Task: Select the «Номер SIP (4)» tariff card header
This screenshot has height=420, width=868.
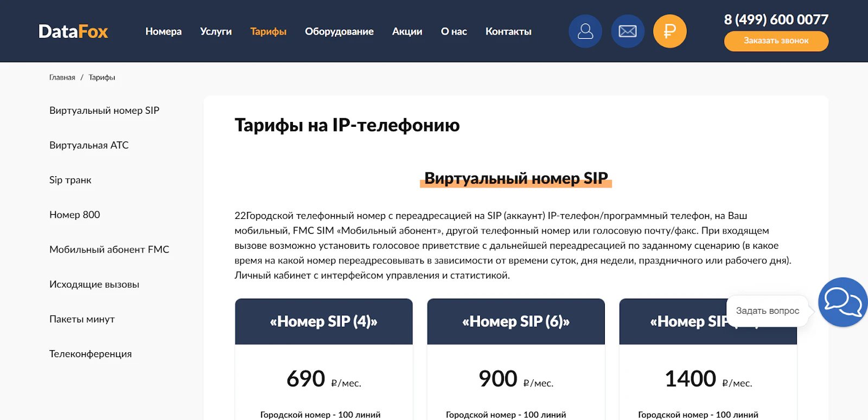Action: point(324,321)
